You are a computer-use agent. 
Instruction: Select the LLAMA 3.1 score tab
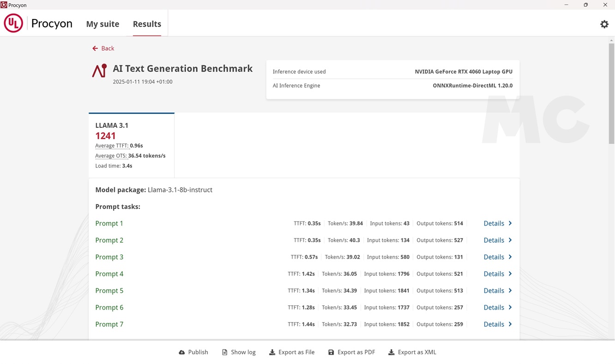coord(132,145)
